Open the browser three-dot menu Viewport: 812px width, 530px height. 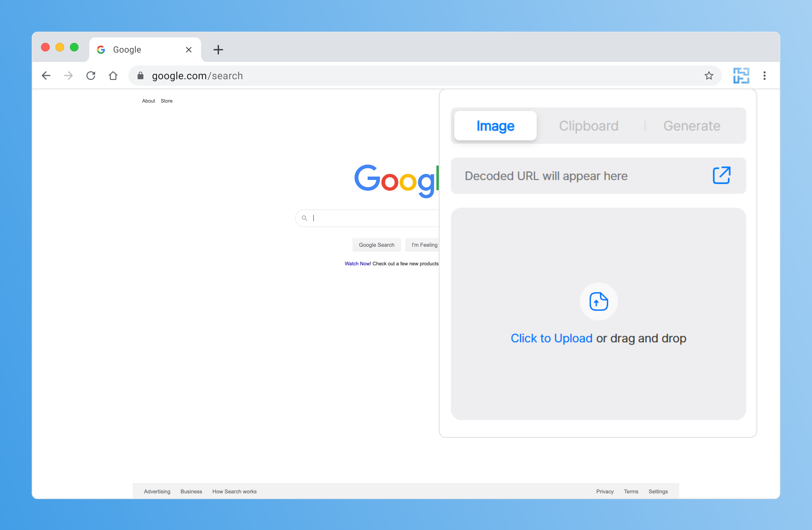coord(765,75)
